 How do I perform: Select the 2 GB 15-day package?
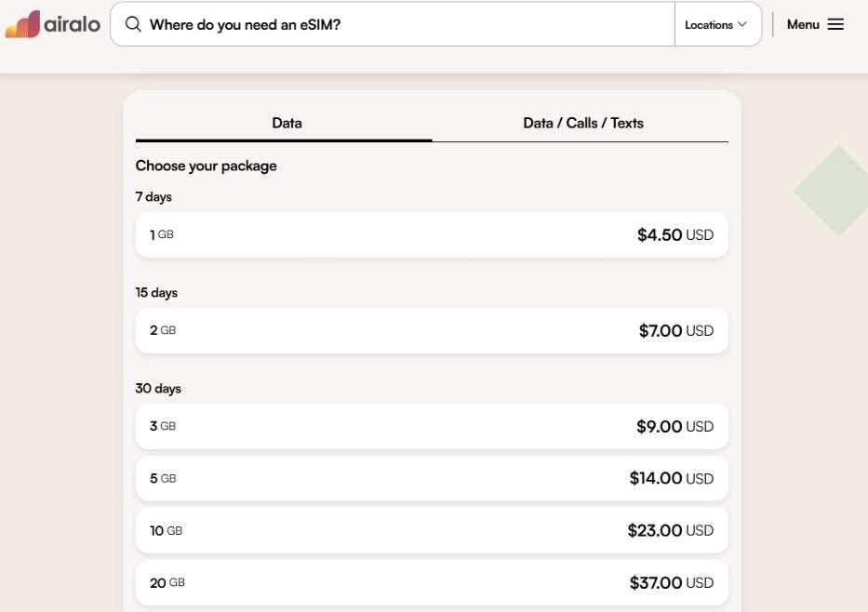tap(432, 330)
